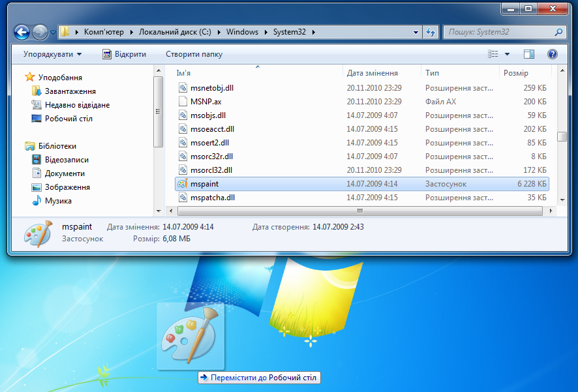This screenshot has width=578, height=392.
Task: Select the msorcl32.dll file
Action: pyautogui.click(x=362, y=170)
